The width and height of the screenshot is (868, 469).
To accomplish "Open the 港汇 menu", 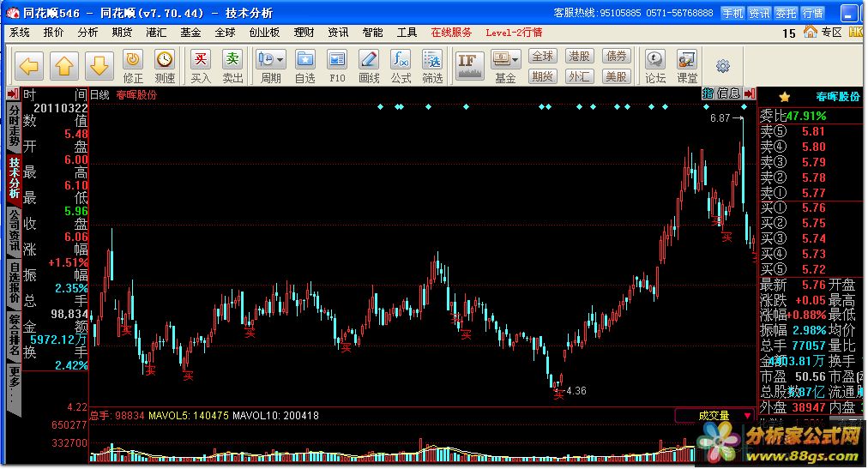I will coord(156,33).
